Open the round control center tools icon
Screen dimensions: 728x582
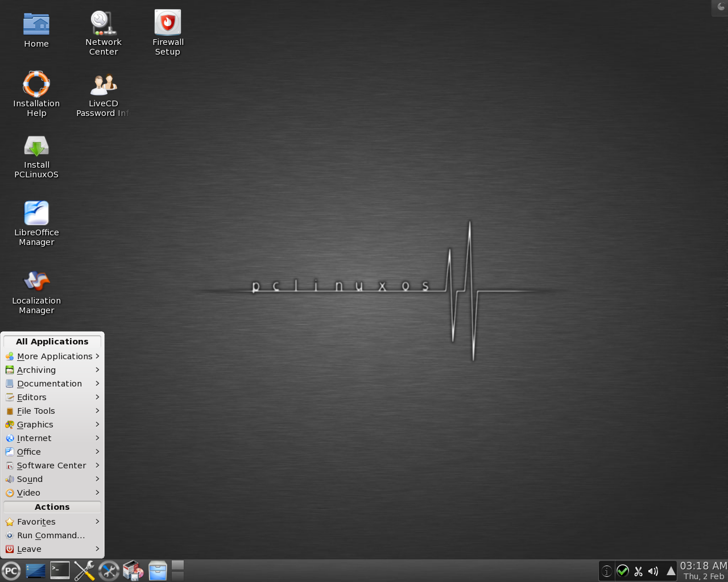point(109,571)
